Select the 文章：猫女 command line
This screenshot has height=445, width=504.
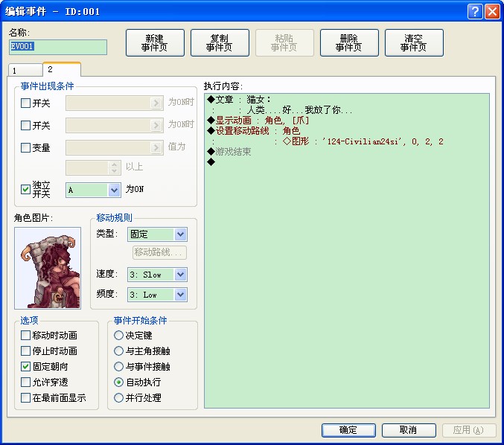click(x=240, y=100)
